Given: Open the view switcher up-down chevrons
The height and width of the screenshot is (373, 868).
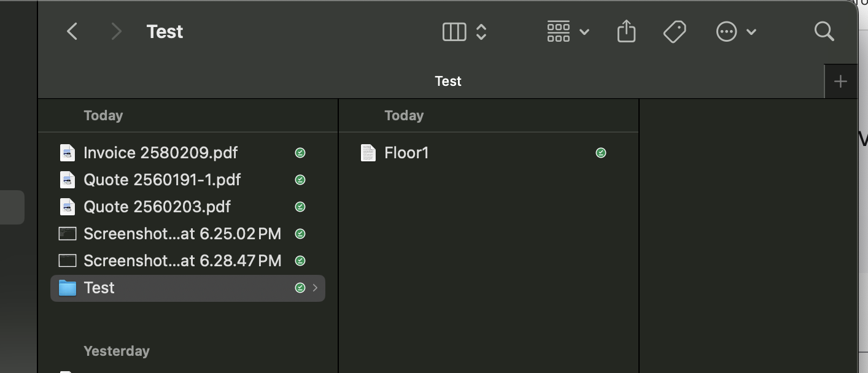Looking at the screenshot, I should click(481, 31).
